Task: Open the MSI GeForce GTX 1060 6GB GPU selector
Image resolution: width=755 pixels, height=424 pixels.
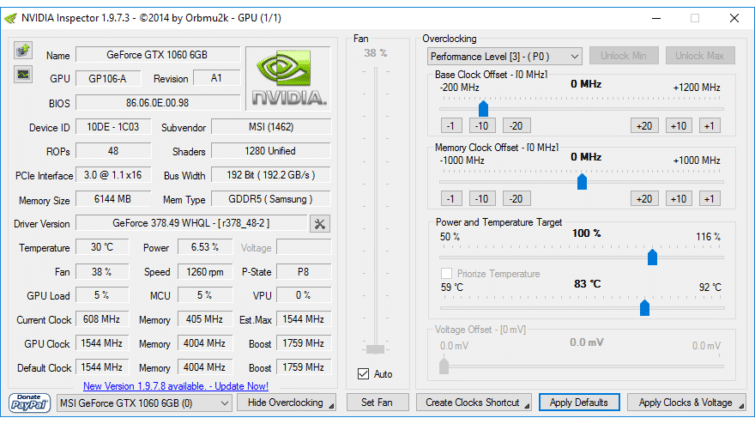Action: (x=144, y=403)
